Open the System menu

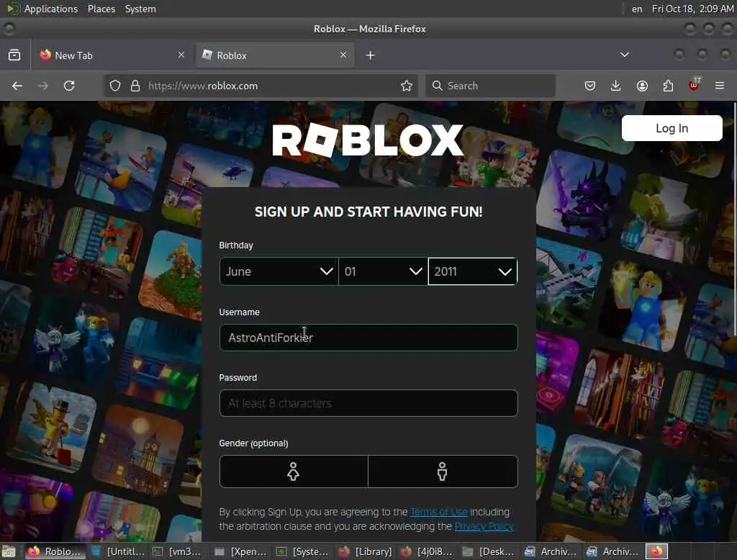(x=140, y=9)
